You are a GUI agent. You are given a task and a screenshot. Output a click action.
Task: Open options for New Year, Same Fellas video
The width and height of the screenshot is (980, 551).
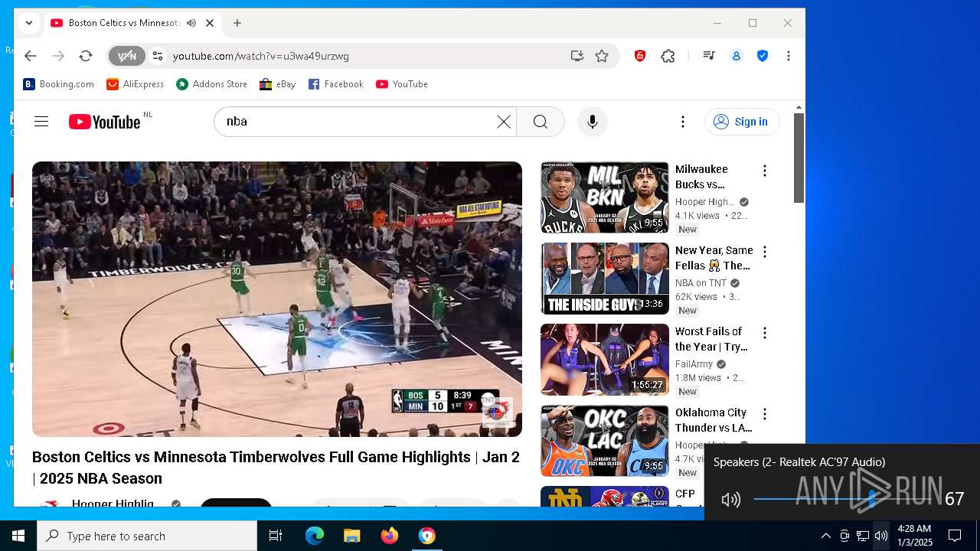coord(764,252)
